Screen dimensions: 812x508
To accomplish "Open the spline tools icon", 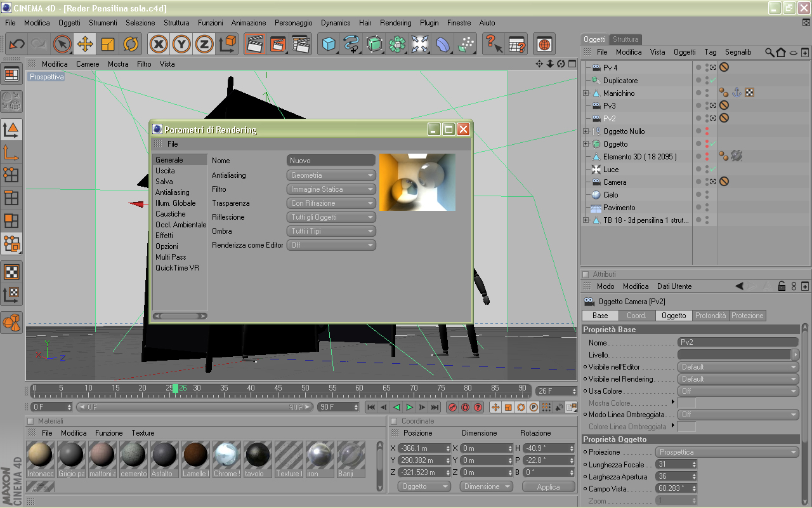I will click(x=351, y=44).
